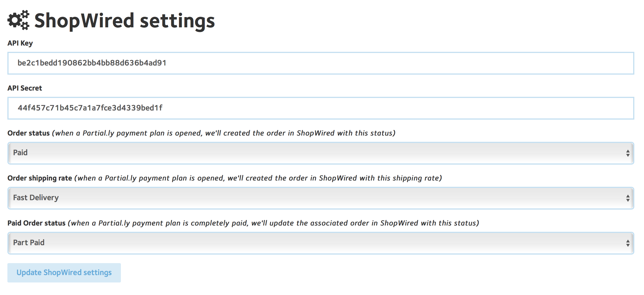Click the API Secret field label
Viewport: 644px width, 295px height.
click(25, 88)
